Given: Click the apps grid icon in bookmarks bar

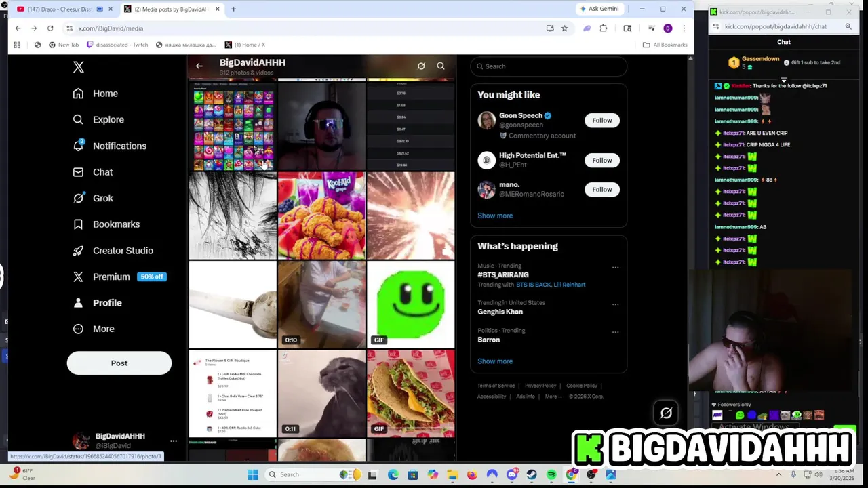Looking at the screenshot, I should [17, 45].
